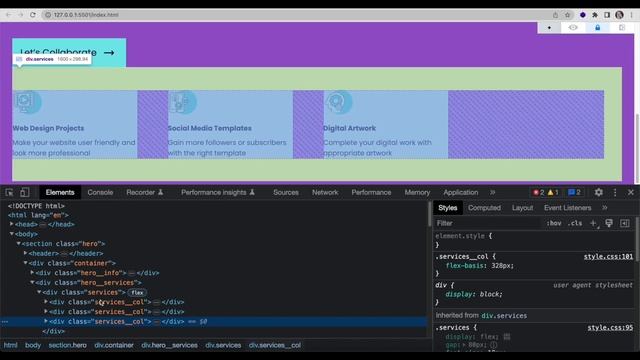The width and height of the screenshot is (640, 360).
Task: Click the share page icon in address bar
Action: pos(555,15)
